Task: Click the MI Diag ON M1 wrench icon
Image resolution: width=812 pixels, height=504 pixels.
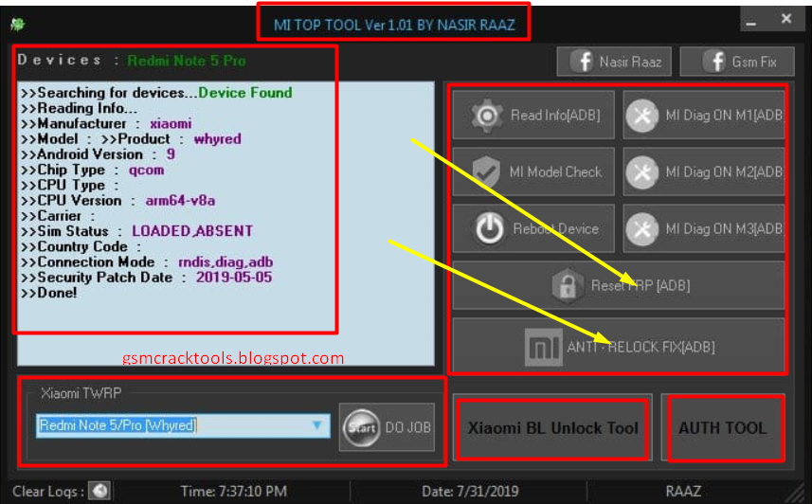Action: (x=642, y=116)
